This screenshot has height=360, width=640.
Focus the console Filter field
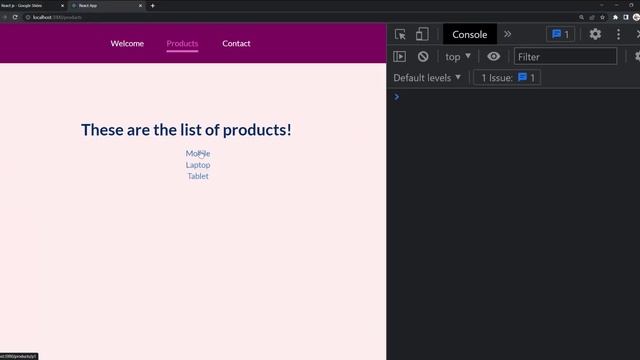(565, 56)
